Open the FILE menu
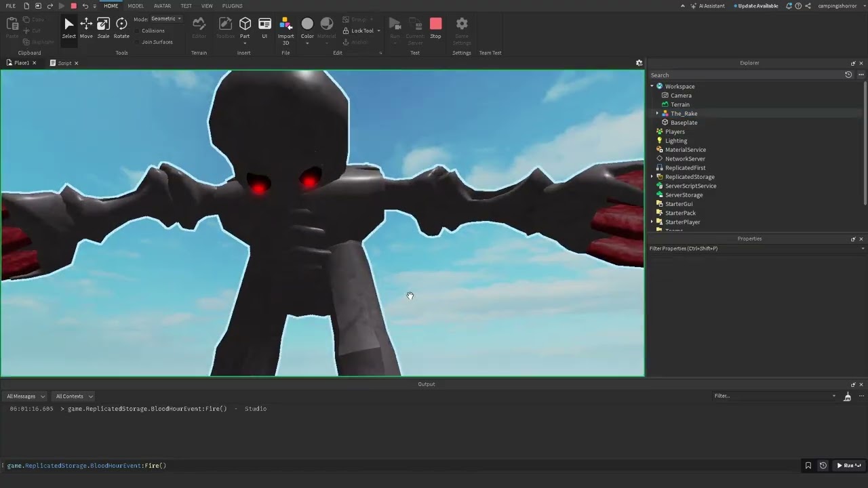The image size is (868, 488). [x=11, y=6]
